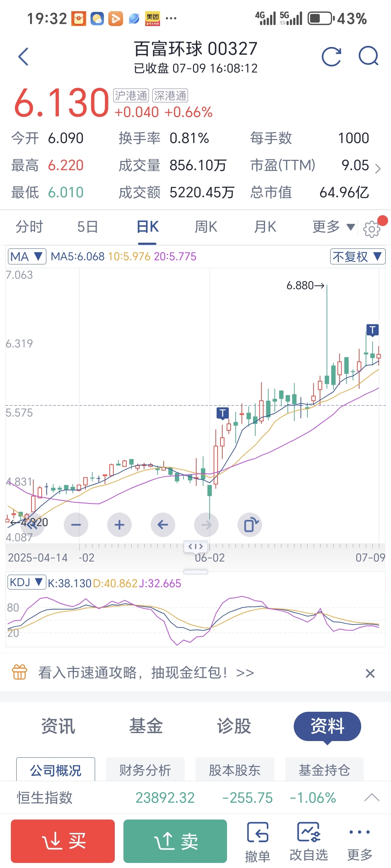
Task: Tap the orange video app status icon
Action: click(x=115, y=18)
